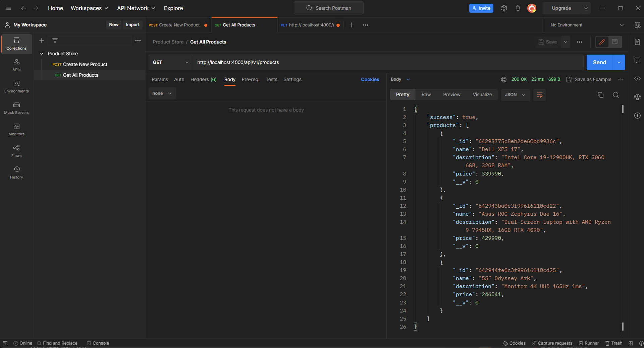This screenshot has height=348, width=644.
Task: Expand the JSON format dropdown
Action: point(515,95)
